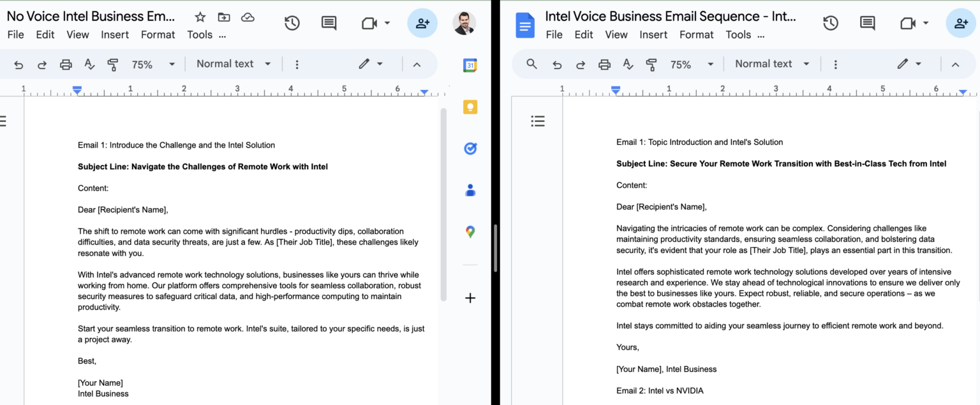Screen dimensions: 980x405
Task: Open version history in right document
Action: pyautogui.click(x=831, y=24)
